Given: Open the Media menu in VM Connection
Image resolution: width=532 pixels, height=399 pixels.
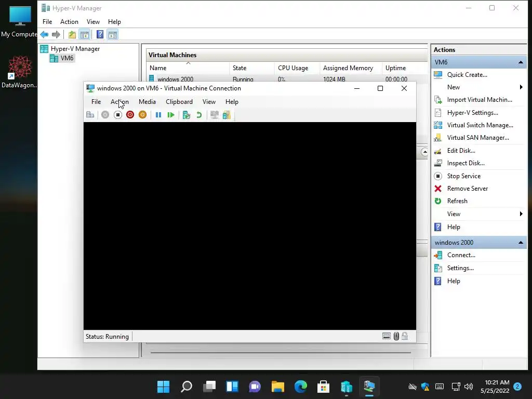Looking at the screenshot, I should [x=147, y=102].
